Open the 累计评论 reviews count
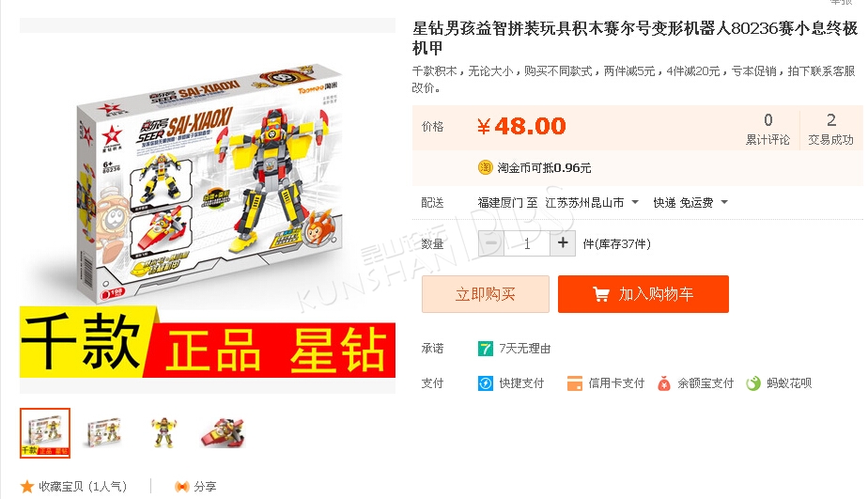The image size is (868, 499). [767, 129]
